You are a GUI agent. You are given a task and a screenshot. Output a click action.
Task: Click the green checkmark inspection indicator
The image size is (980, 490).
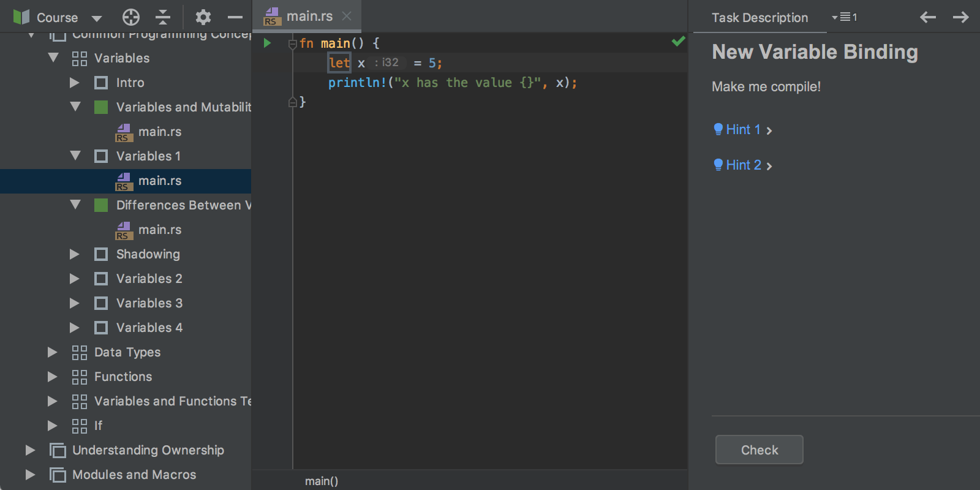pos(678,41)
